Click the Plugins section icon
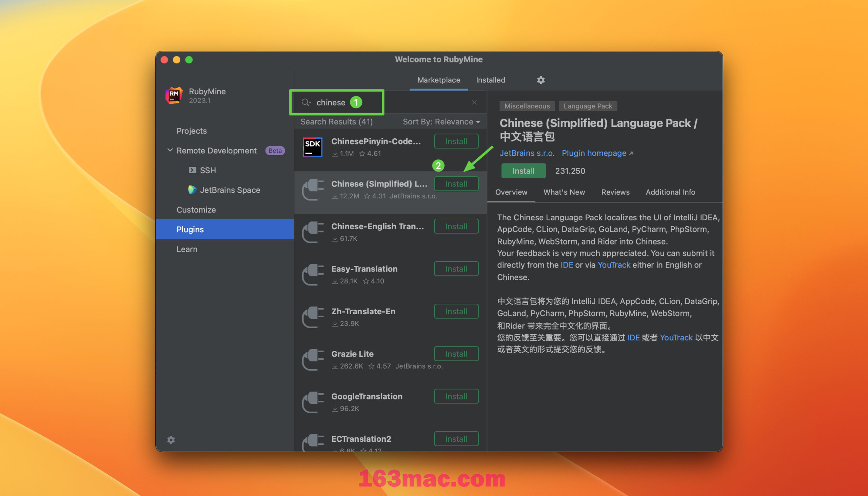 point(190,229)
